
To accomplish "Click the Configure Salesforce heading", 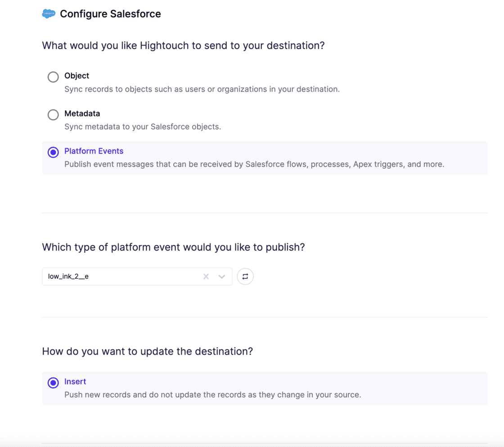I will pyautogui.click(x=110, y=14).
